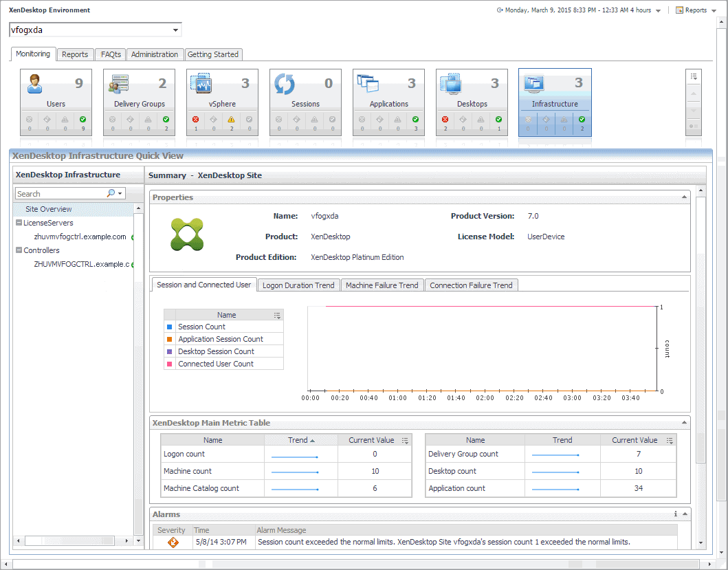Click the search magnifier icon
Image resolution: width=728 pixels, height=570 pixels.
click(x=111, y=194)
